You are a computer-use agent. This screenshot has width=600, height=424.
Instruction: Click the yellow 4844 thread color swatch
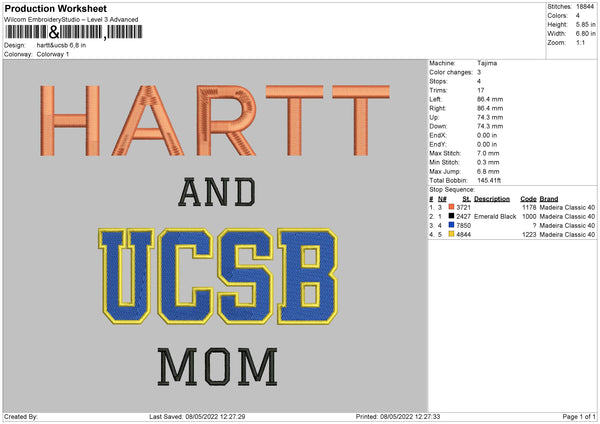(x=452, y=234)
